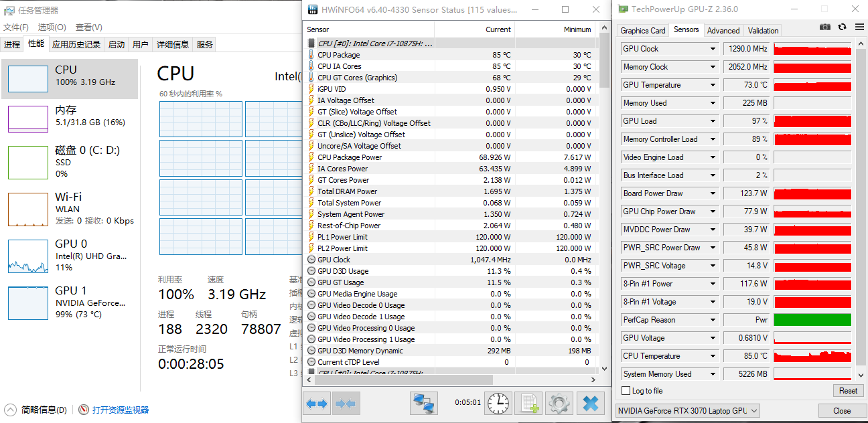Click the Minimum column header in HWiNFO

tap(555, 29)
